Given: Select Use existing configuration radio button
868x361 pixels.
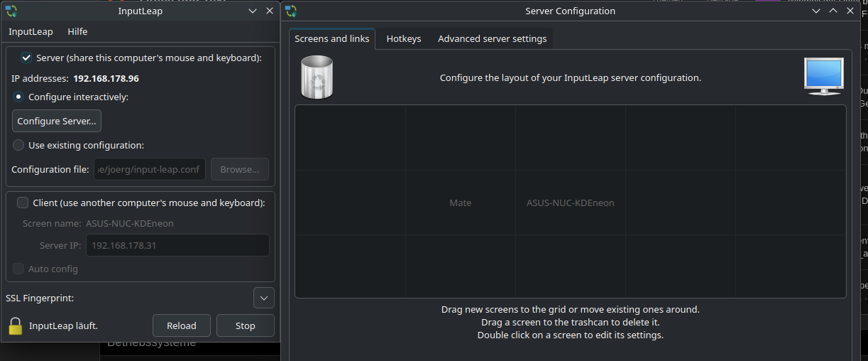Looking at the screenshot, I should 18,145.
